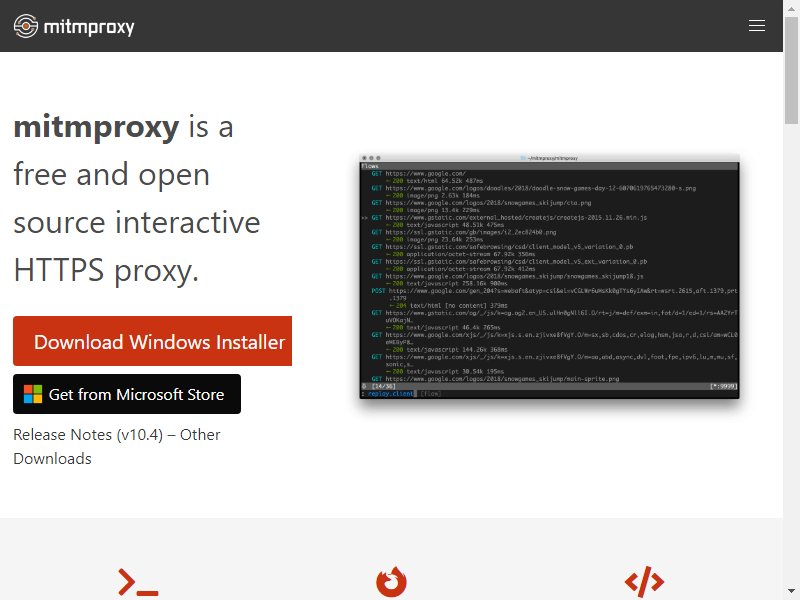
Task: Click the Microsoft Store logo icon
Action: (33, 394)
